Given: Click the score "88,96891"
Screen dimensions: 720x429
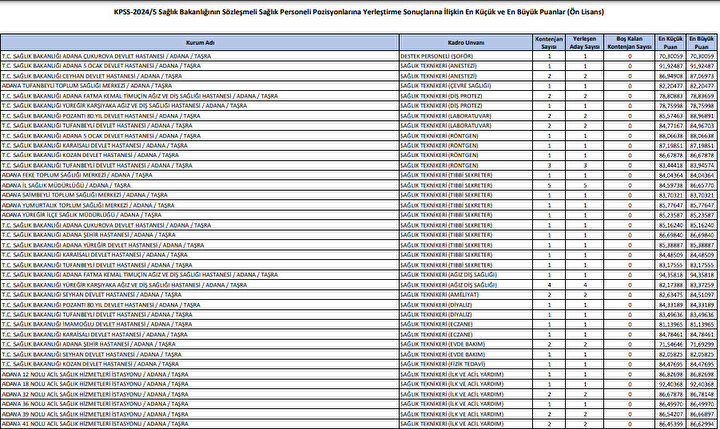Looking at the screenshot, I should coord(701,116).
